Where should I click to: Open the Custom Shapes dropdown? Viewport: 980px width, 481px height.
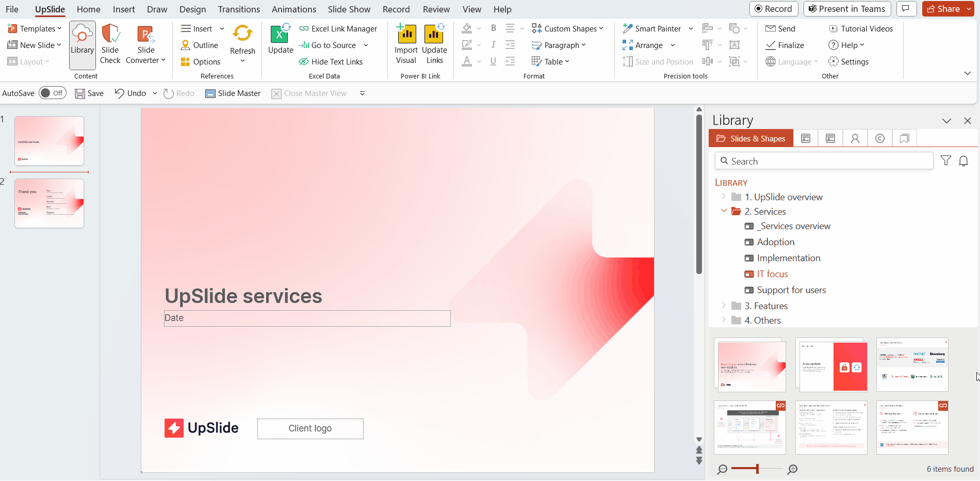coord(567,29)
